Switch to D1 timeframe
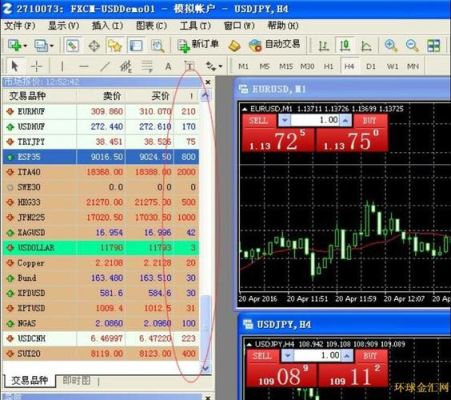 tap(371, 66)
